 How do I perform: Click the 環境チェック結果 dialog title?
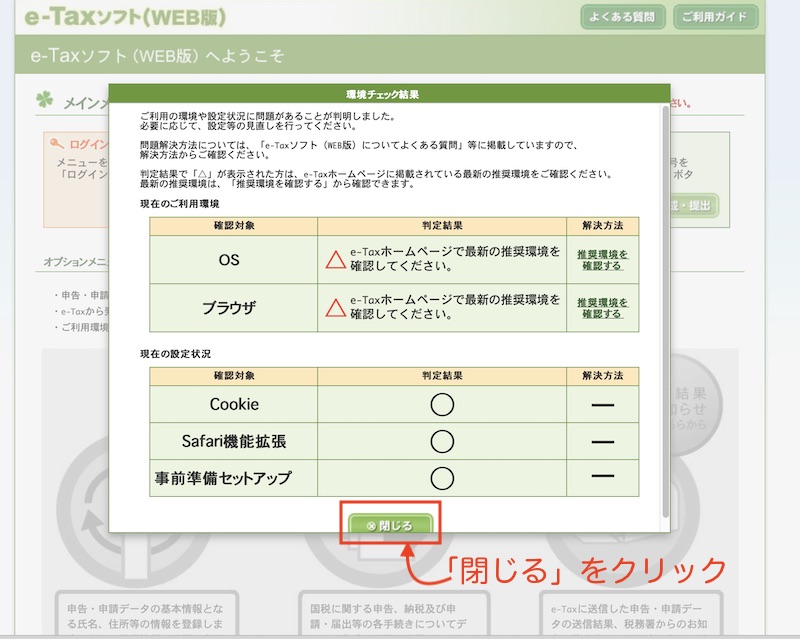tap(383, 94)
